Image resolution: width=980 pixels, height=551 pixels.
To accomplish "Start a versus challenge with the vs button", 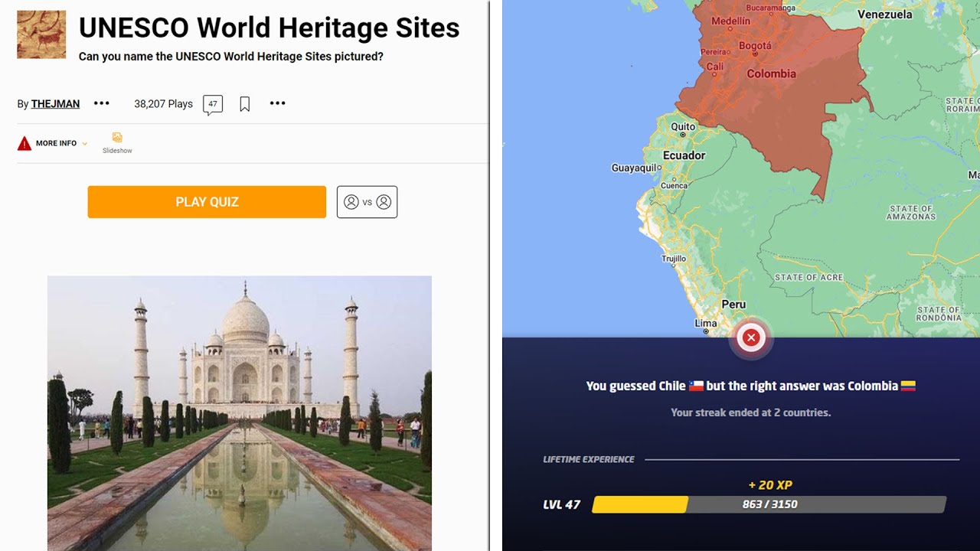I will click(x=367, y=202).
